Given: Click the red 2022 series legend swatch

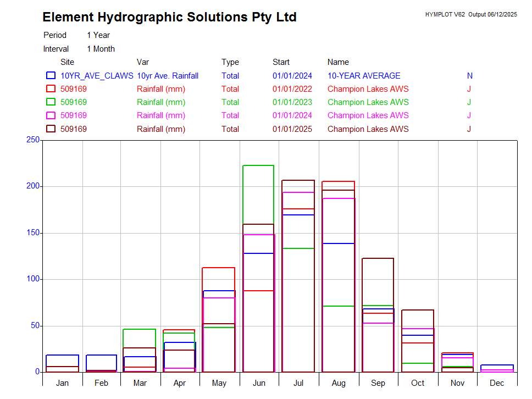Looking at the screenshot, I should coord(51,89).
